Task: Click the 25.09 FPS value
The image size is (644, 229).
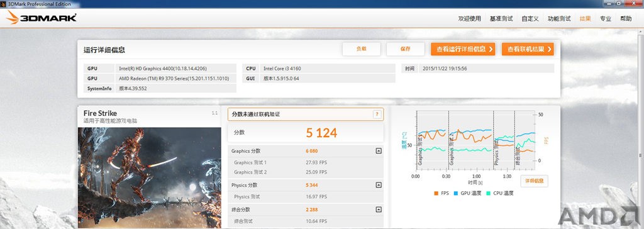Action: pos(316,172)
